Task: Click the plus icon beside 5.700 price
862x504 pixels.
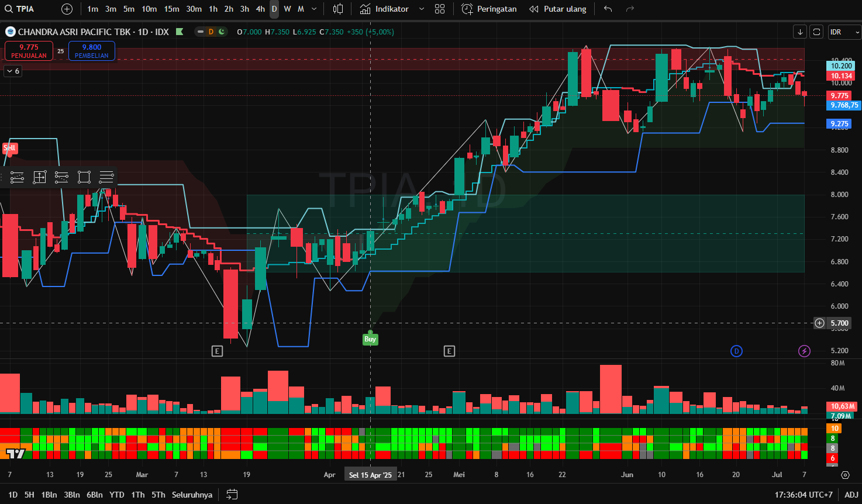Action: tap(819, 323)
